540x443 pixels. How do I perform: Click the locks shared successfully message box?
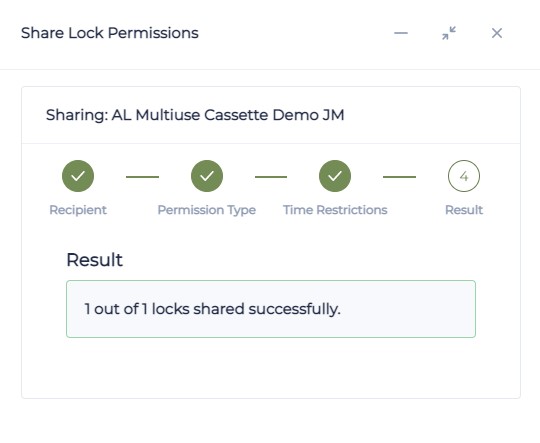coord(271,309)
